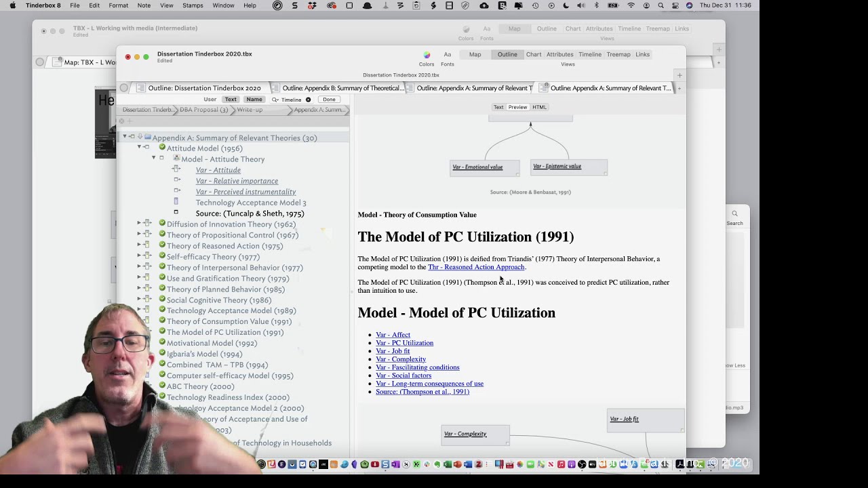
Task: Click the green badge on Self-efficacy Theory
Action: click(x=162, y=256)
